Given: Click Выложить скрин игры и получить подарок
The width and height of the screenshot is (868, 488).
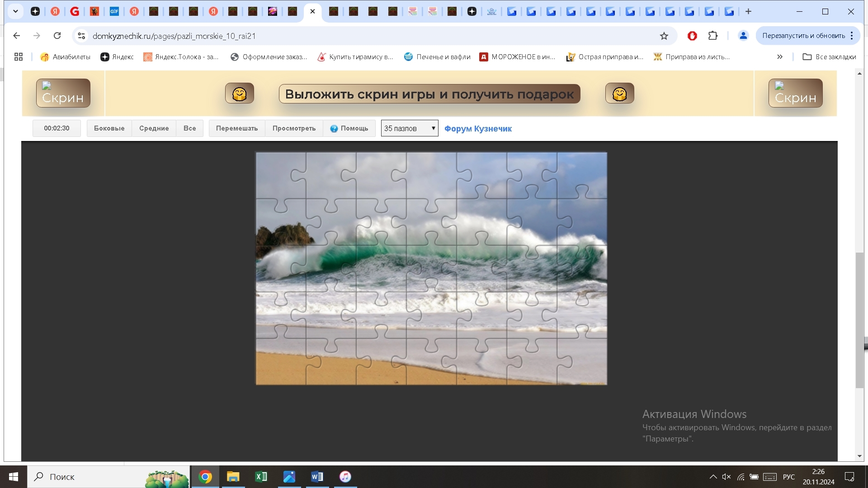Looking at the screenshot, I should (x=429, y=94).
